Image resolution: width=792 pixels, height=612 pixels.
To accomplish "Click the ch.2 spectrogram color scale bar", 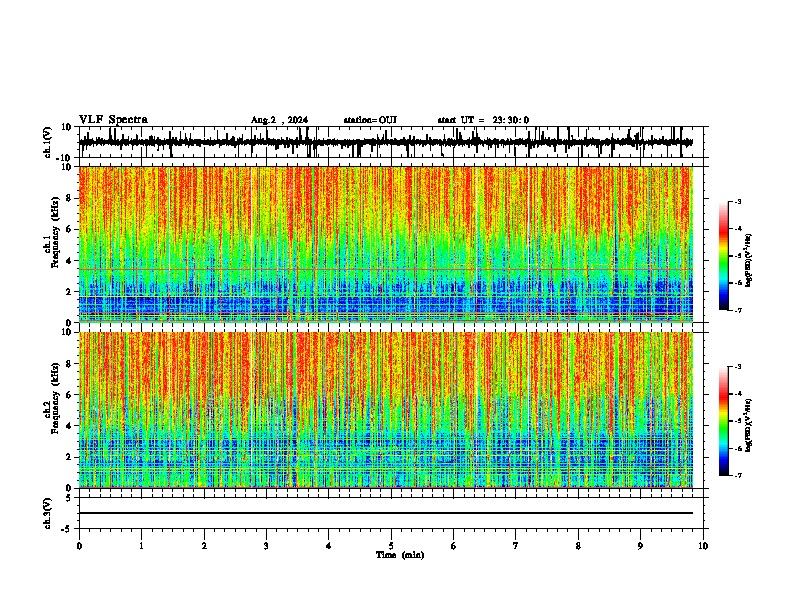I will (724, 421).
